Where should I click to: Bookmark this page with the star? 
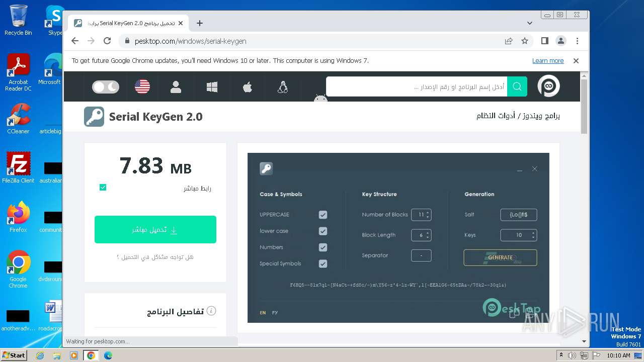pos(525,41)
